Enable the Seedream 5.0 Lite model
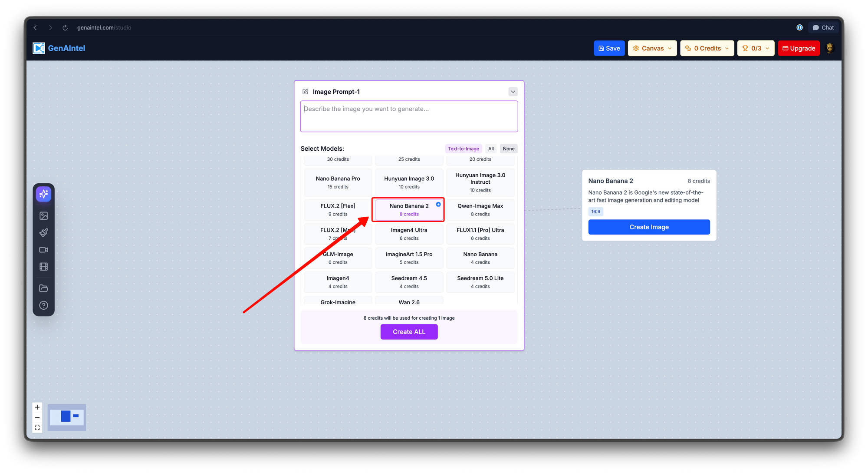The width and height of the screenshot is (868, 473). pos(480,282)
